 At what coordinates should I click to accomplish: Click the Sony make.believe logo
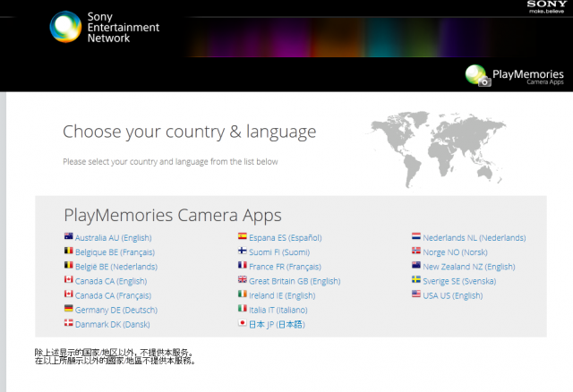pyautogui.click(x=547, y=6)
